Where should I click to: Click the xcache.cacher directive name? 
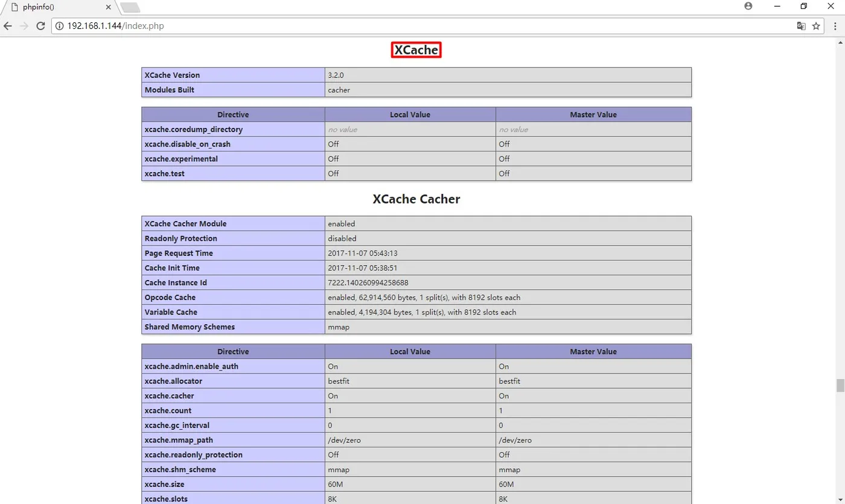point(169,396)
